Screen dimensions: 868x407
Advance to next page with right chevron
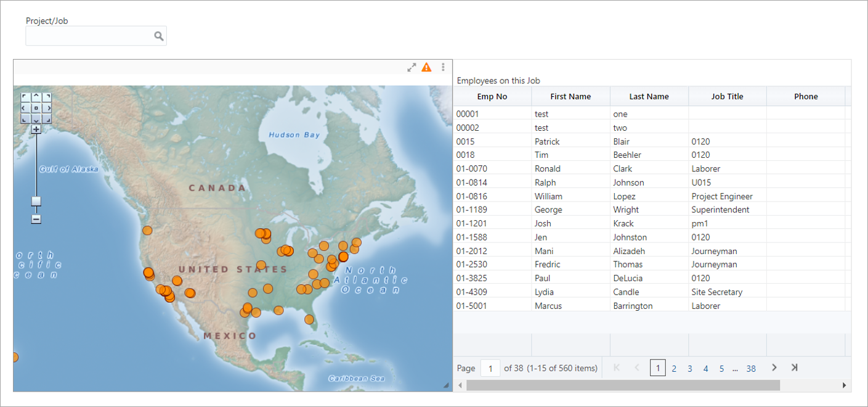tap(774, 367)
